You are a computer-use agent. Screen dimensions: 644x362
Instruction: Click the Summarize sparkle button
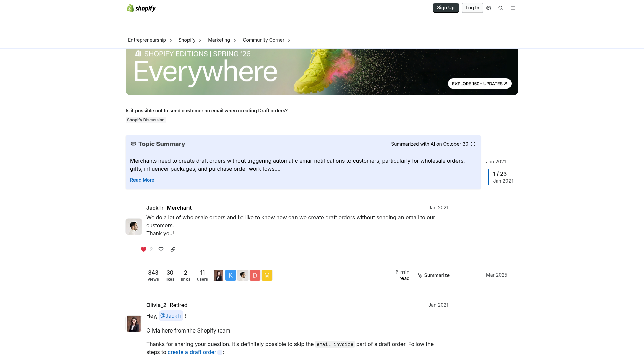click(x=433, y=275)
